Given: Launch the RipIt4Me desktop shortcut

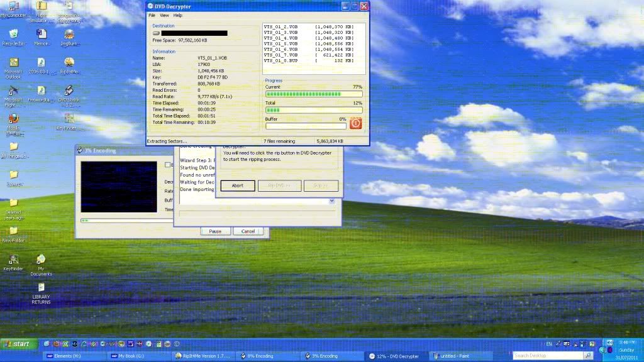Looking at the screenshot, I should pyautogui.click(x=69, y=65).
